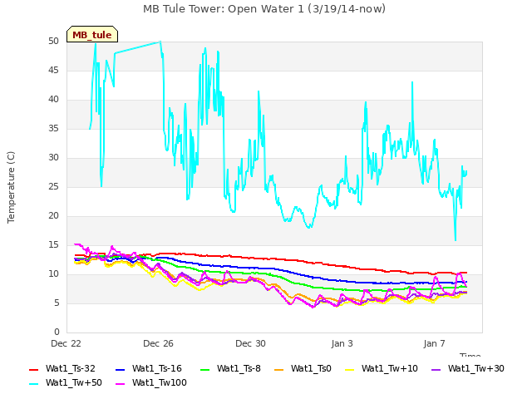Click the blue Wat1_Ts-16 color swatch
This screenshot has height=399, width=532.
pyautogui.click(x=120, y=370)
